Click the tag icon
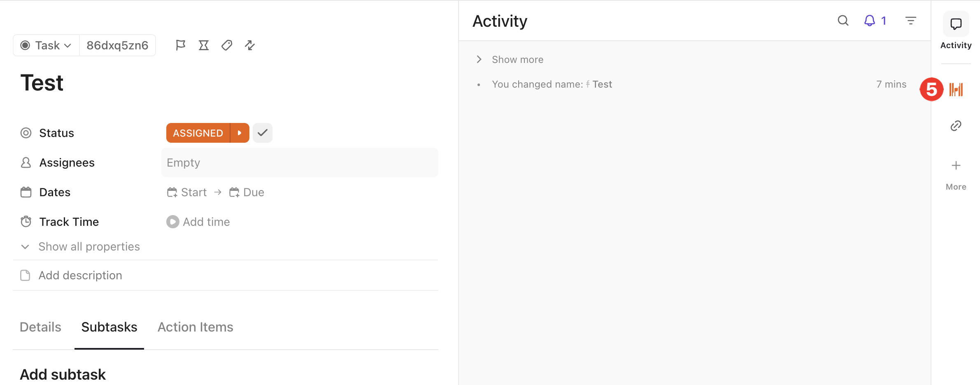Screen dimensions: 980x385 [x=227, y=45]
